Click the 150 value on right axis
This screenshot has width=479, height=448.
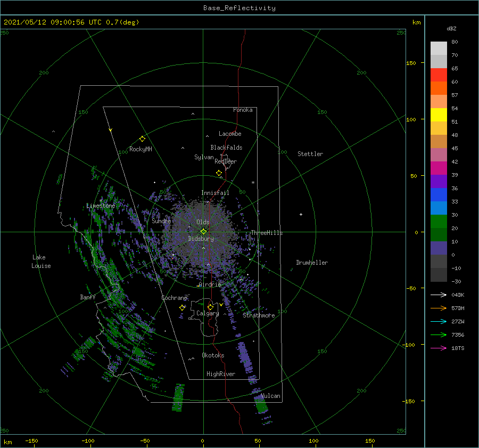tap(411, 63)
